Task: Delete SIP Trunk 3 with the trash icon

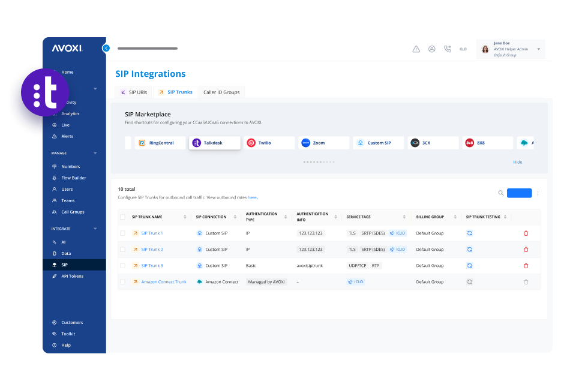Action: coord(526,265)
